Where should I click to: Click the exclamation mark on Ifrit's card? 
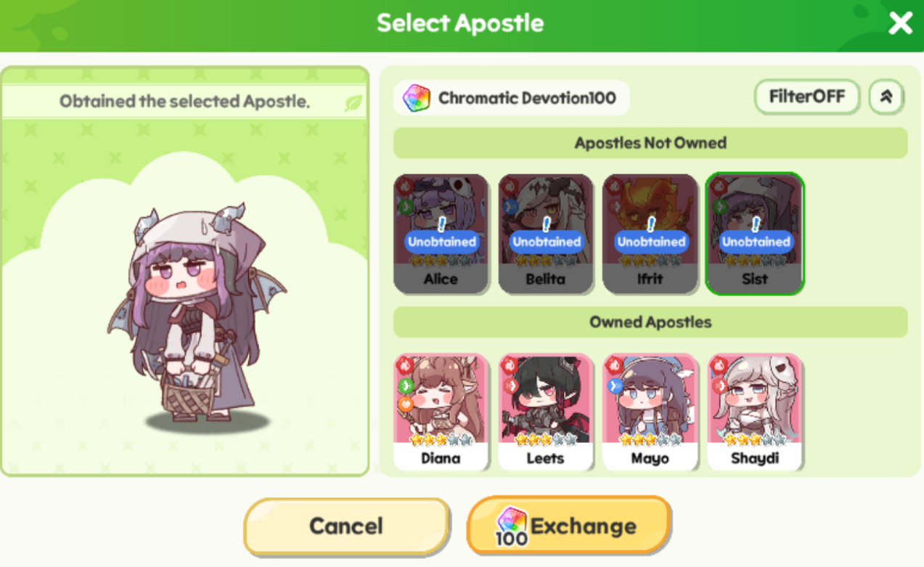[x=651, y=224]
